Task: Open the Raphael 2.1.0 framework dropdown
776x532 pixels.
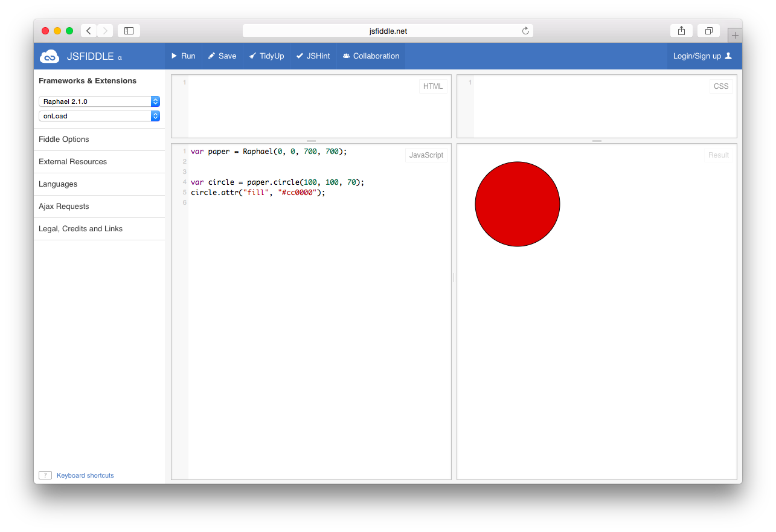Action: tap(99, 101)
